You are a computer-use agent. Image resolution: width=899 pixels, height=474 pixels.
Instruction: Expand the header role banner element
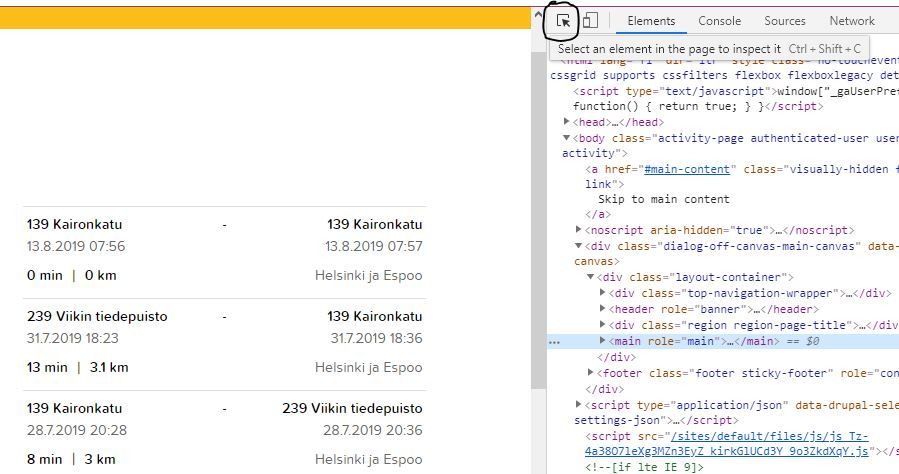tap(602, 308)
